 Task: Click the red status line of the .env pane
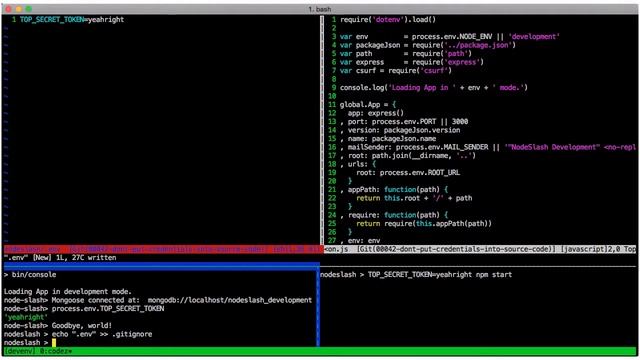click(x=163, y=249)
